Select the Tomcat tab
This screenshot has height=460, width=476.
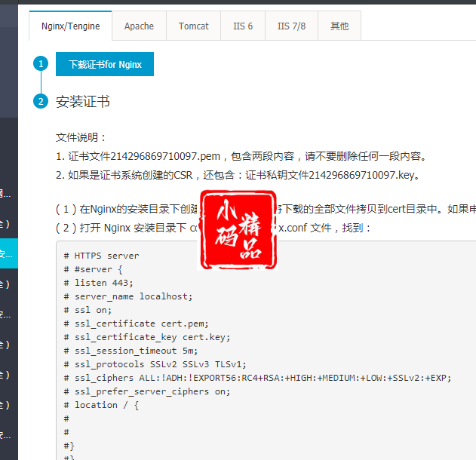click(193, 26)
